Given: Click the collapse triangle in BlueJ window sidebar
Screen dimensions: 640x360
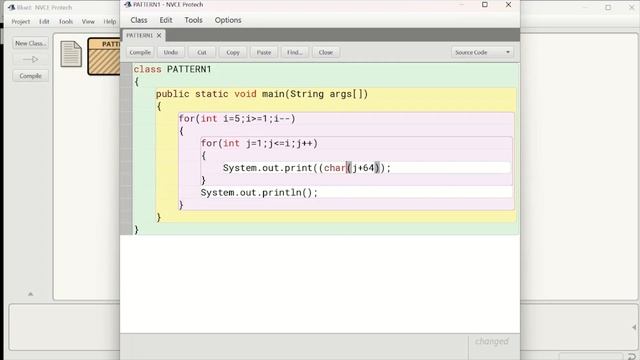Looking at the screenshot, I should pyautogui.click(x=31, y=293).
